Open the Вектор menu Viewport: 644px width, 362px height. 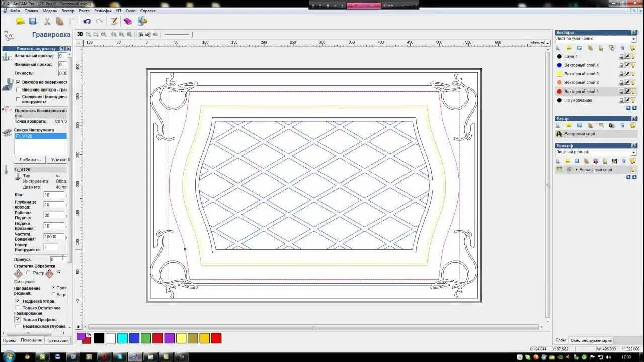[68, 11]
